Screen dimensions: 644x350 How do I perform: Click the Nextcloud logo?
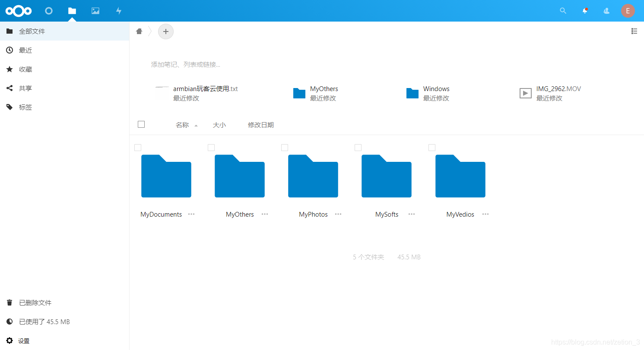click(18, 10)
